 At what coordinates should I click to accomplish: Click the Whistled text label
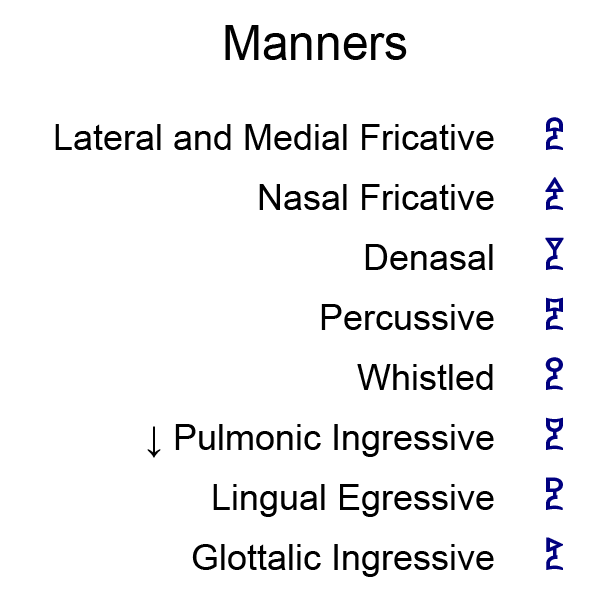click(x=426, y=378)
